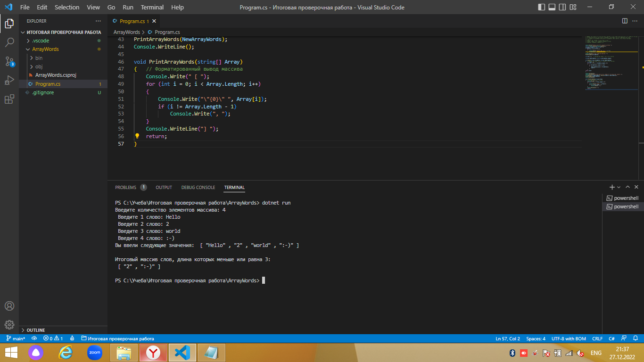Image resolution: width=644 pixels, height=362 pixels.
Task: Switch to the OUTPUT tab
Action: coord(164,187)
